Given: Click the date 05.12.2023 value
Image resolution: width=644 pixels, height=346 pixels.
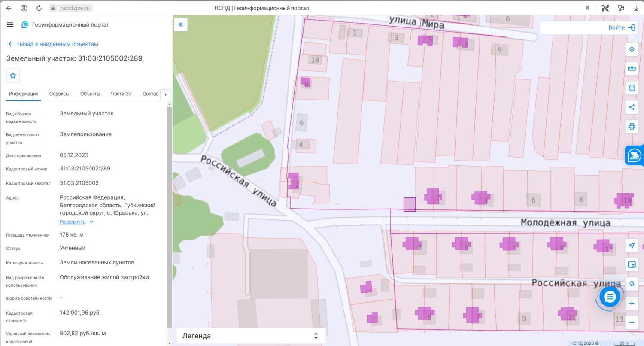Looking at the screenshot, I should [x=74, y=155].
